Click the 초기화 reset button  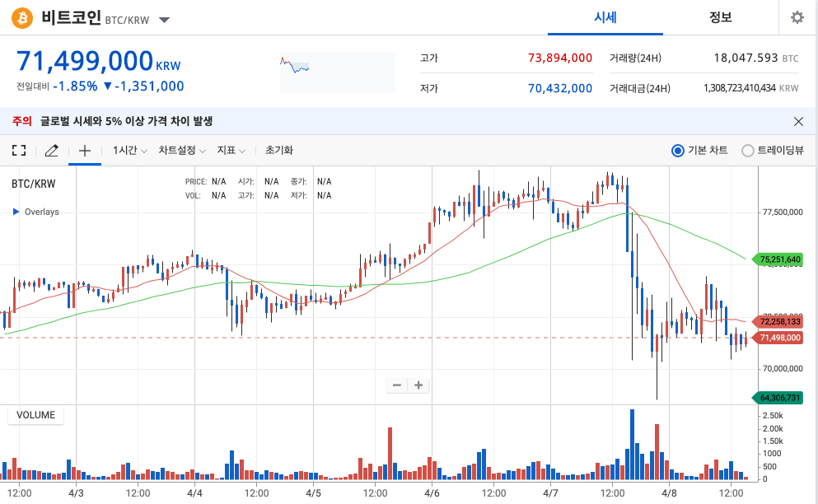[279, 150]
